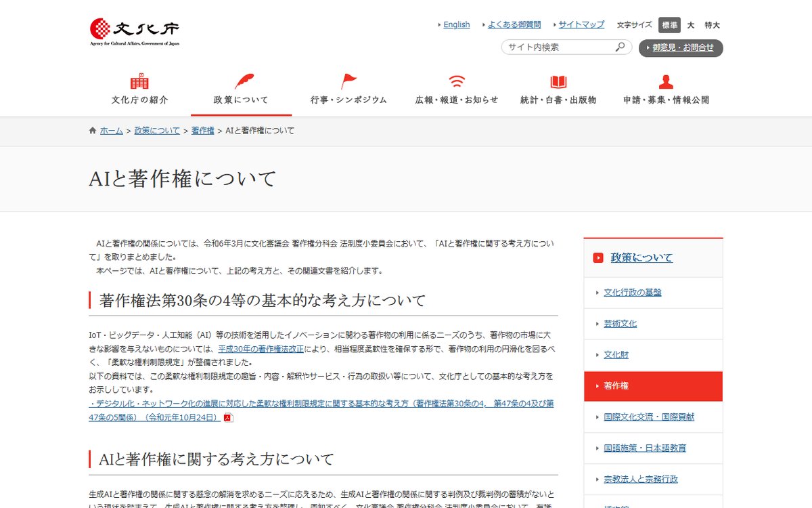
Task: Click 文字サイズ label
Action: (x=635, y=25)
